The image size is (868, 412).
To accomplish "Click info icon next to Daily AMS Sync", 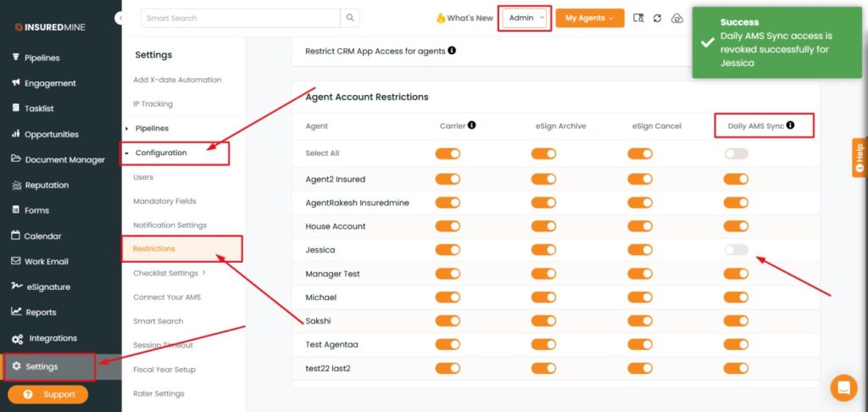I will (790, 125).
